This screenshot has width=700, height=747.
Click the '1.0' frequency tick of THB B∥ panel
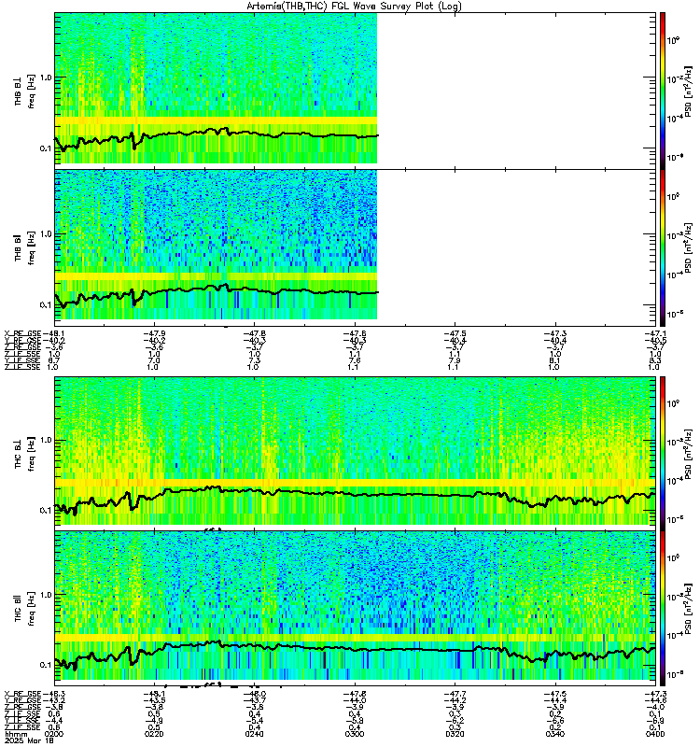[x=45, y=234]
